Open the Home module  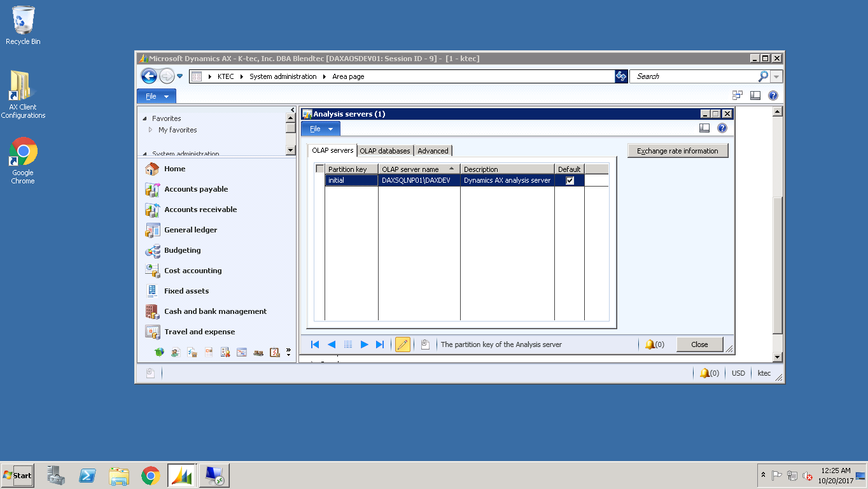click(x=174, y=169)
